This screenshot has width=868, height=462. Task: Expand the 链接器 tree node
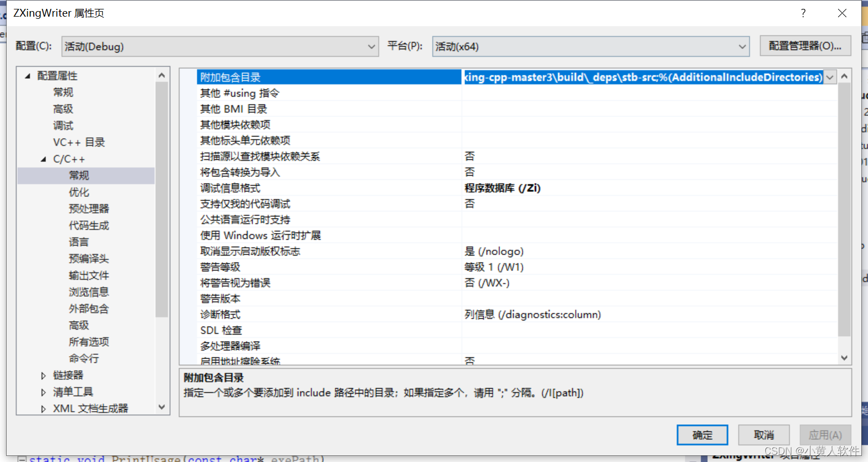(44, 375)
